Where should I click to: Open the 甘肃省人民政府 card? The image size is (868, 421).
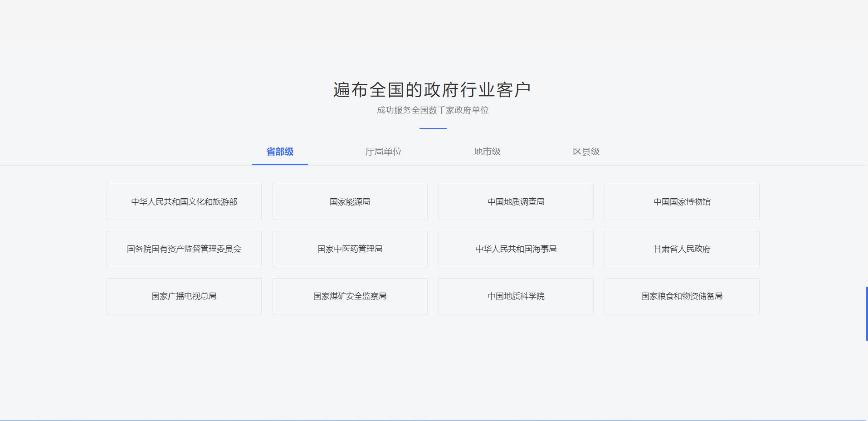tap(682, 249)
